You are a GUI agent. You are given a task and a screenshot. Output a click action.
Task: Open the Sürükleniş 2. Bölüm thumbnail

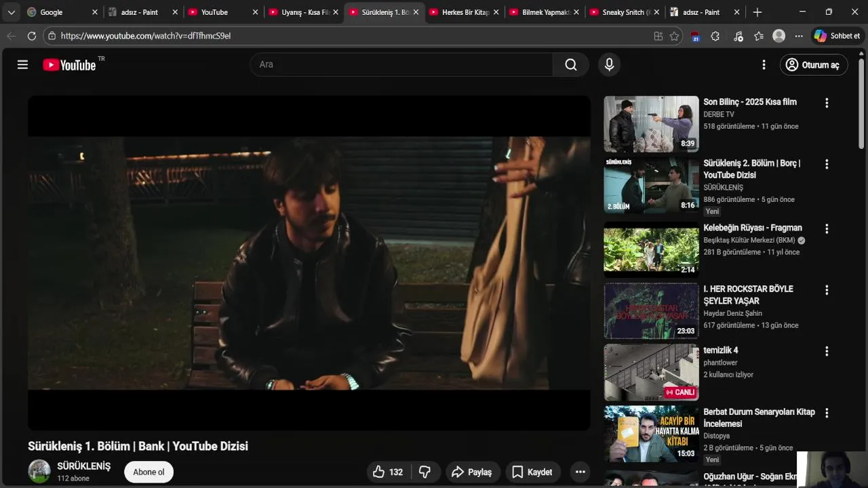[651, 185]
